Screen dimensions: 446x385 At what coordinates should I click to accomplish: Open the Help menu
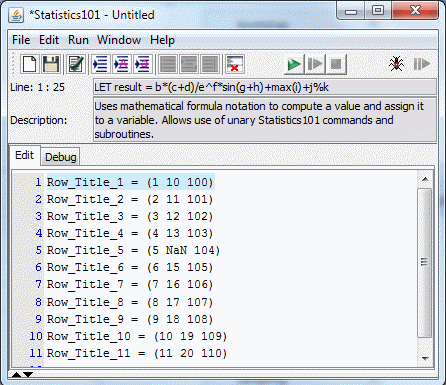point(162,40)
